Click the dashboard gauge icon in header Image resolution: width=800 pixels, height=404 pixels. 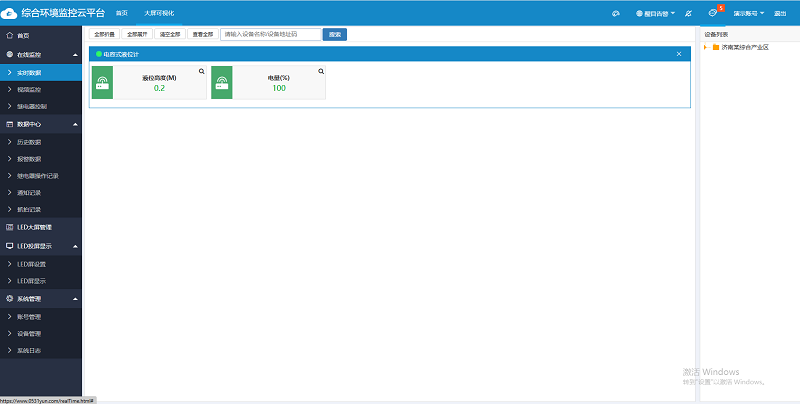click(616, 13)
